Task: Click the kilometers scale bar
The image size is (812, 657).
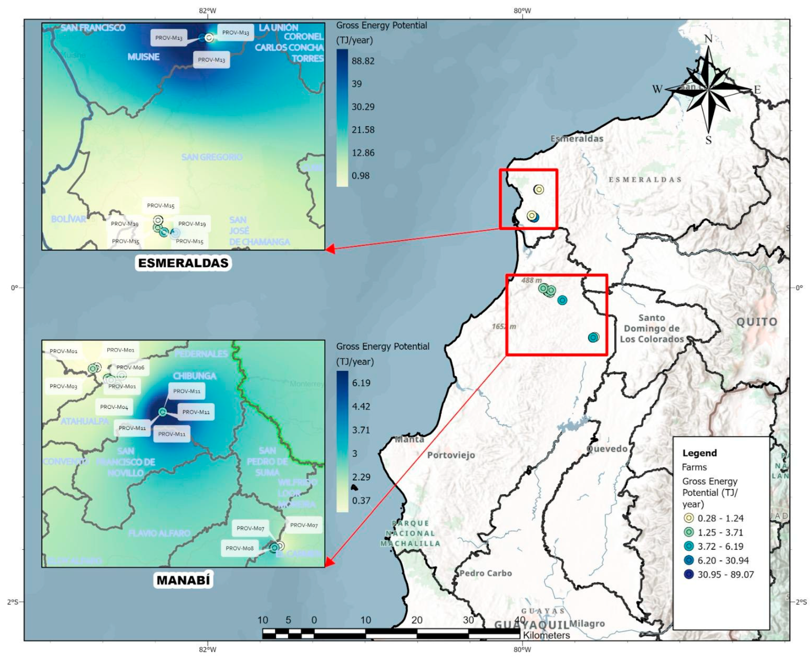Action: tap(391, 633)
